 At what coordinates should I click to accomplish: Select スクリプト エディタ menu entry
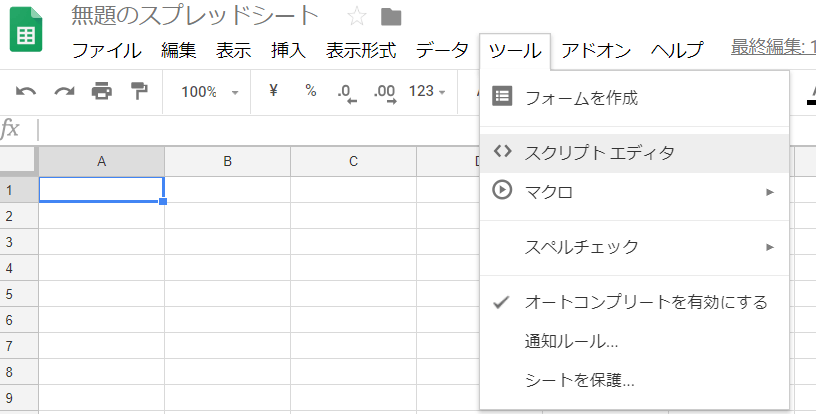pyautogui.click(x=634, y=153)
